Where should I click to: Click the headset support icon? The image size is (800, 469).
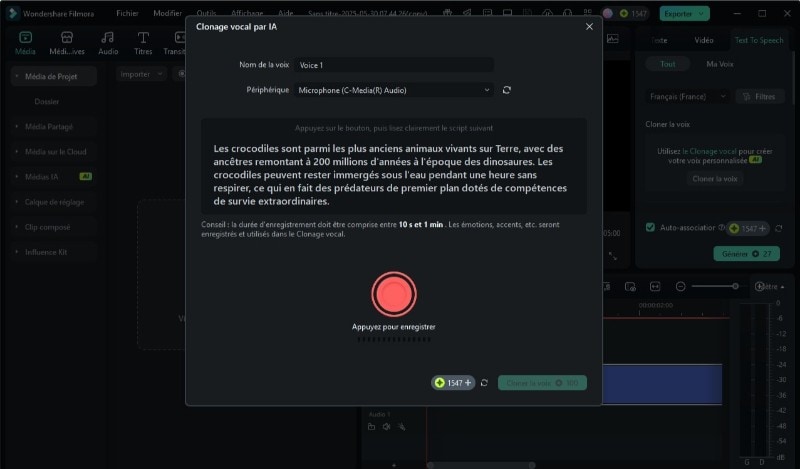[x=567, y=13]
